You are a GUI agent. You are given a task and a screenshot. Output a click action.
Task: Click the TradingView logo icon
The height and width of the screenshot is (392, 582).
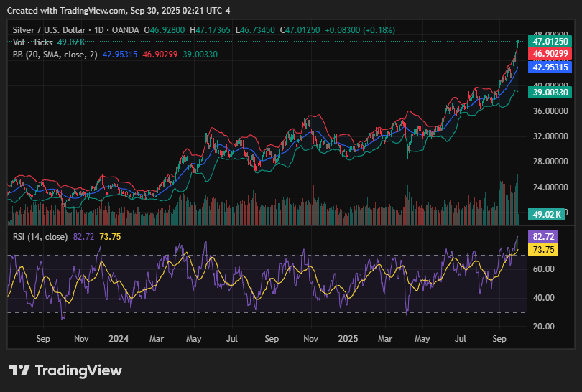click(19, 370)
